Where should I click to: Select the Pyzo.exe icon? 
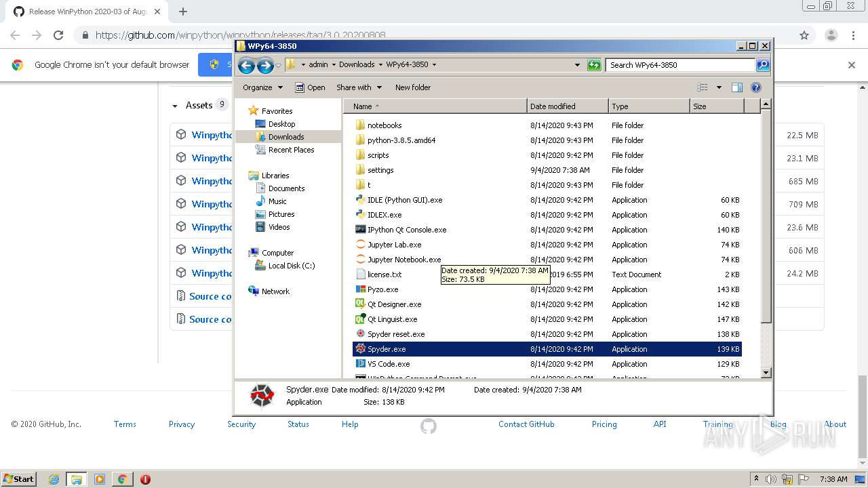tap(361, 289)
